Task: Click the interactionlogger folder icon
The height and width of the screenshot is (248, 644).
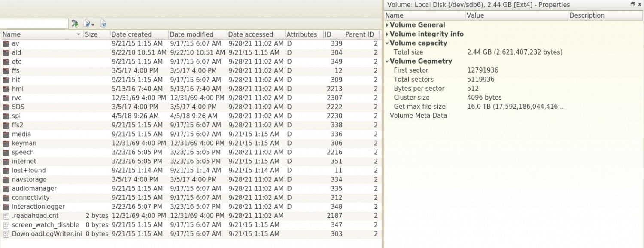Action: point(6,206)
